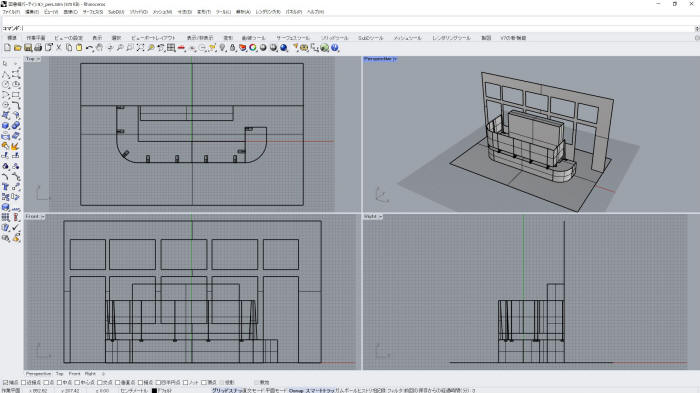Click the Lock objects padlock icon

[232, 47]
